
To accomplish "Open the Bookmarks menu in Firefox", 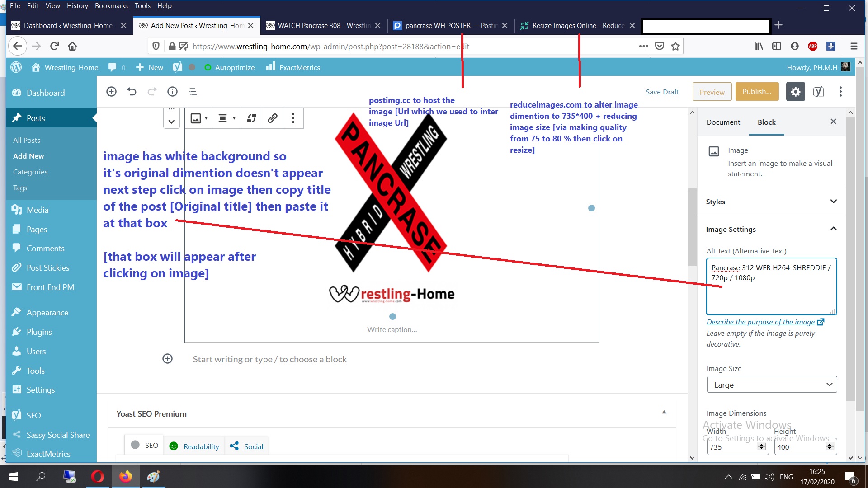I will pyautogui.click(x=111, y=6).
